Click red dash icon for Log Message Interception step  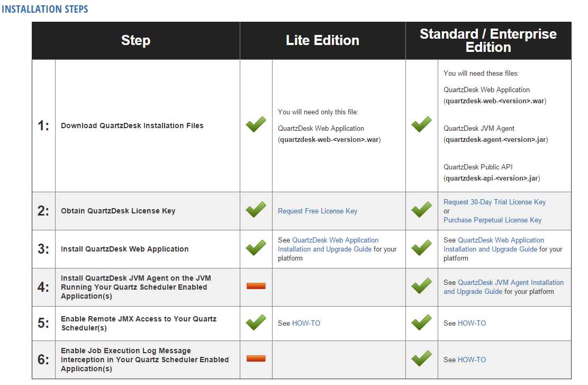pyautogui.click(x=256, y=359)
